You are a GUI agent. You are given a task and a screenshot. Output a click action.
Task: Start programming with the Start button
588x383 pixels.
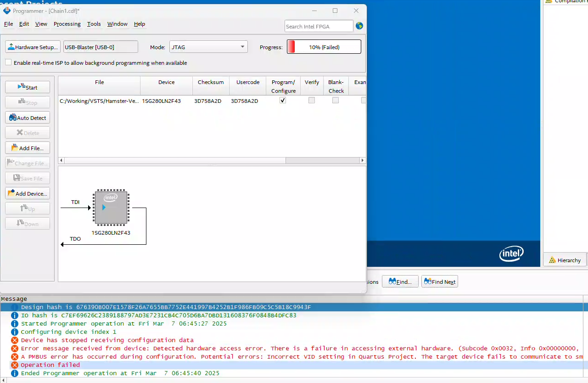point(28,87)
